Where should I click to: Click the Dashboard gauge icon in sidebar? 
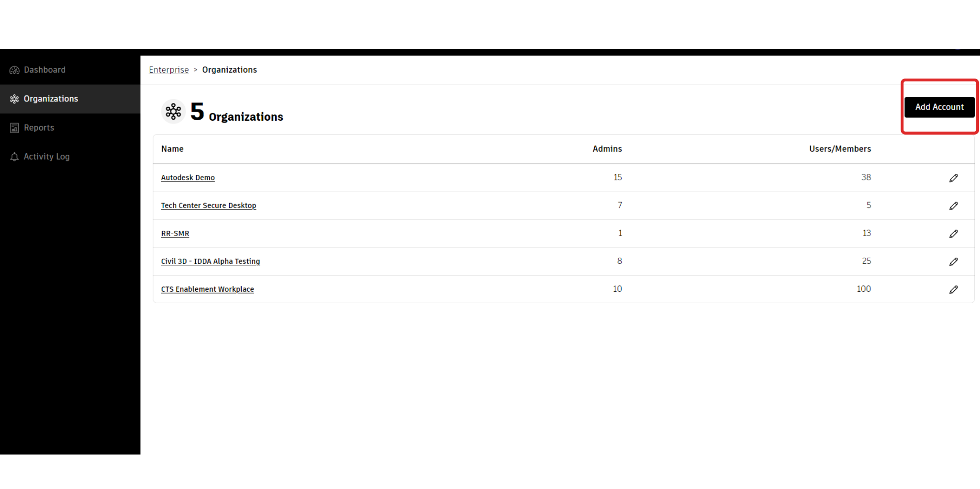14,70
